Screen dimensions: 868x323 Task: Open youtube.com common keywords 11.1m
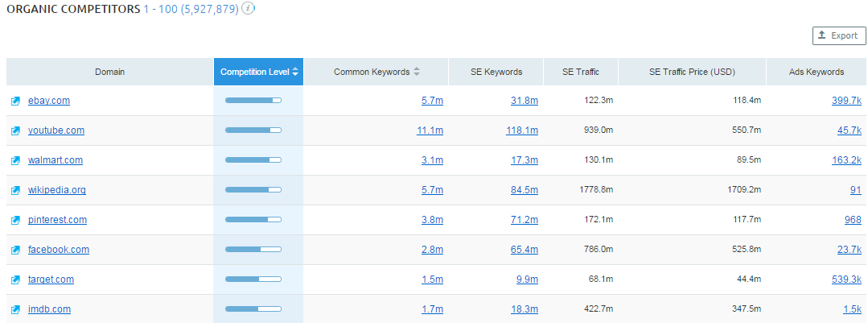pos(430,130)
